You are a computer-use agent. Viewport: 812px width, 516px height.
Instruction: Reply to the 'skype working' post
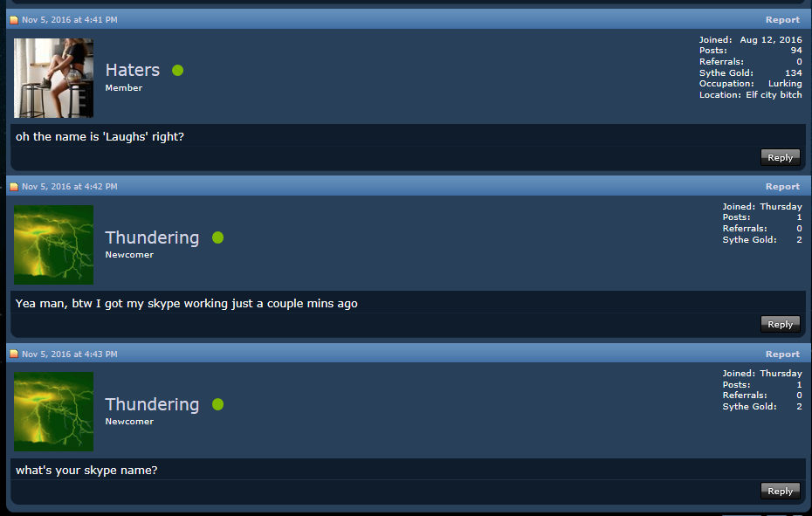tap(781, 324)
